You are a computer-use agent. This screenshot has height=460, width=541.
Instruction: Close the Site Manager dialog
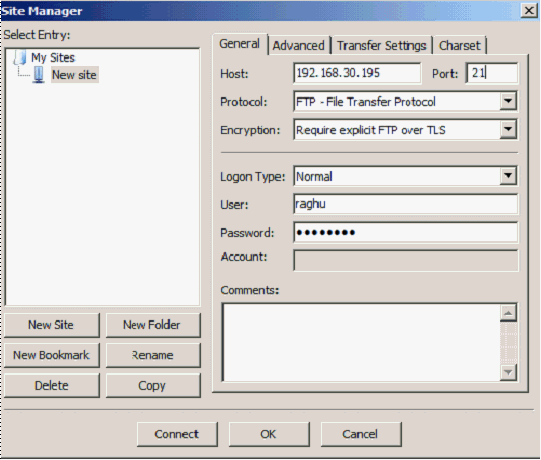coord(529,11)
